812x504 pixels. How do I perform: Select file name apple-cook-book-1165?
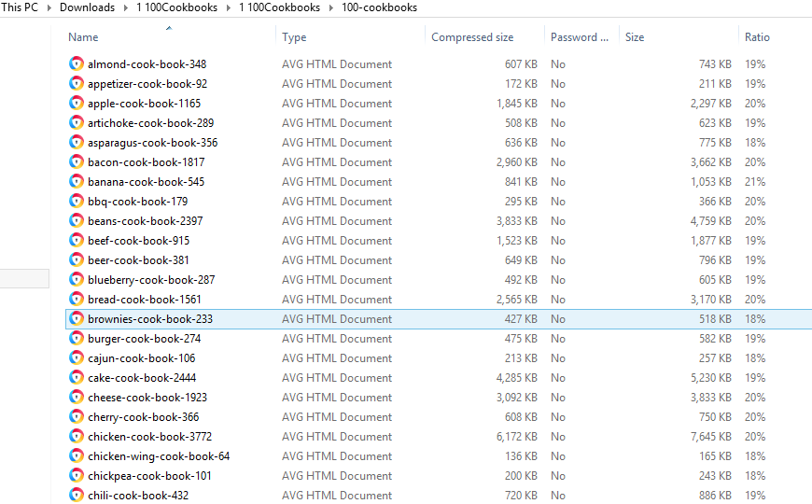(144, 104)
